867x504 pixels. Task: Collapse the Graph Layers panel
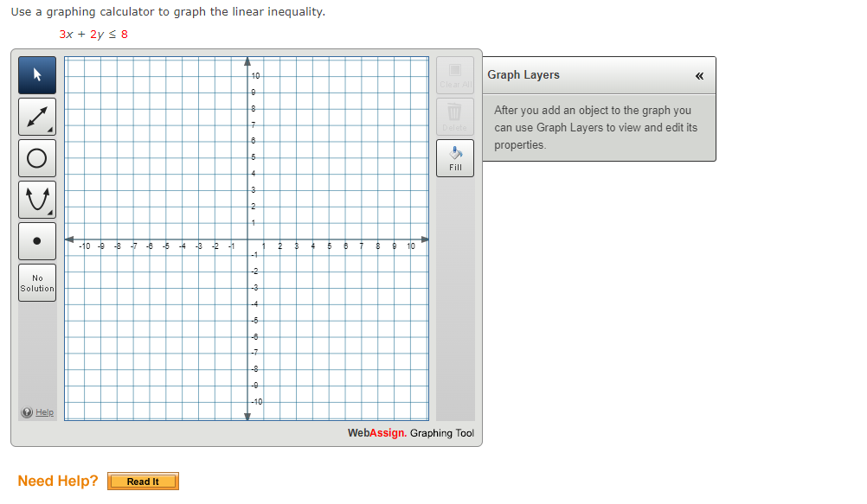pos(699,76)
